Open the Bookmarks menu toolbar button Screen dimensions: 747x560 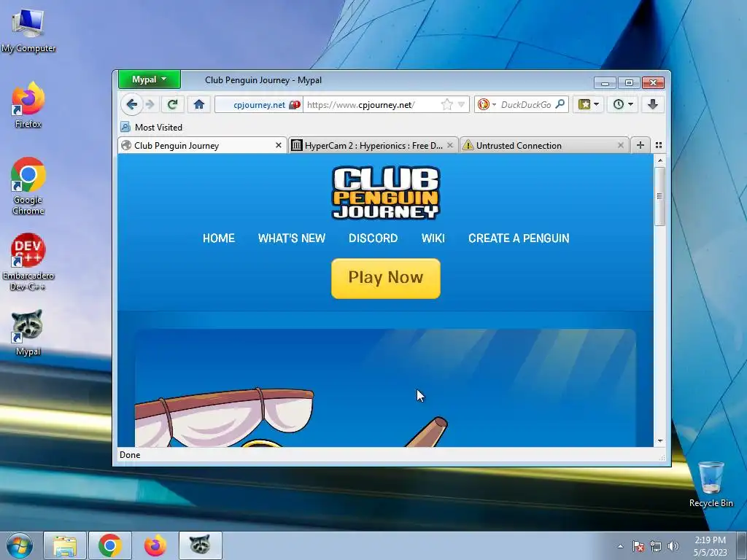click(589, 104)
